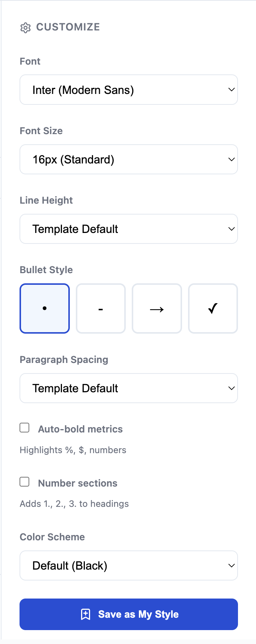
Task: Open the Paragraph Spacing dropdown
Action: 129,388
